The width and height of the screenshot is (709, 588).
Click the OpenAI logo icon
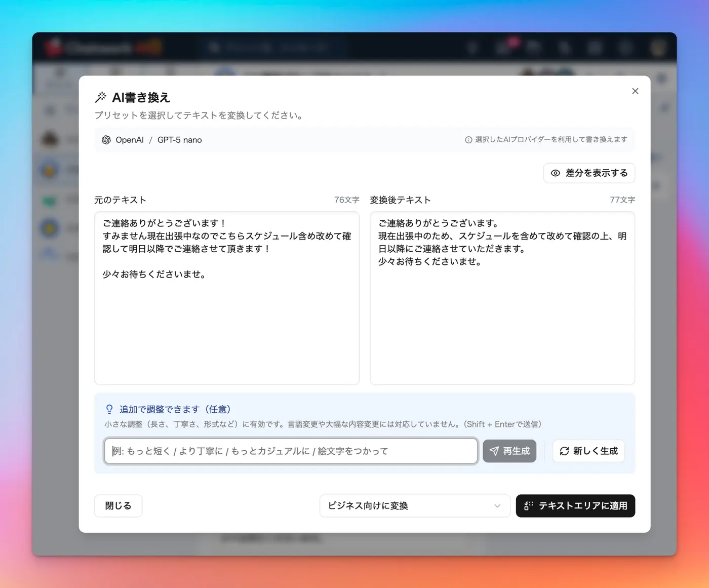[106, 140]
